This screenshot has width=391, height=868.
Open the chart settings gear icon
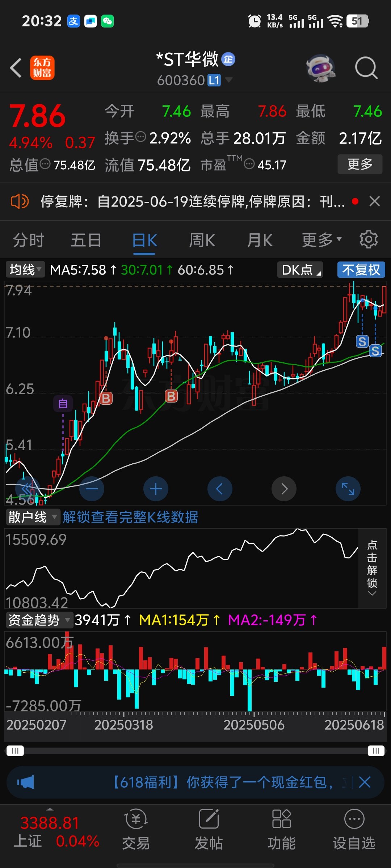[369, 239]
